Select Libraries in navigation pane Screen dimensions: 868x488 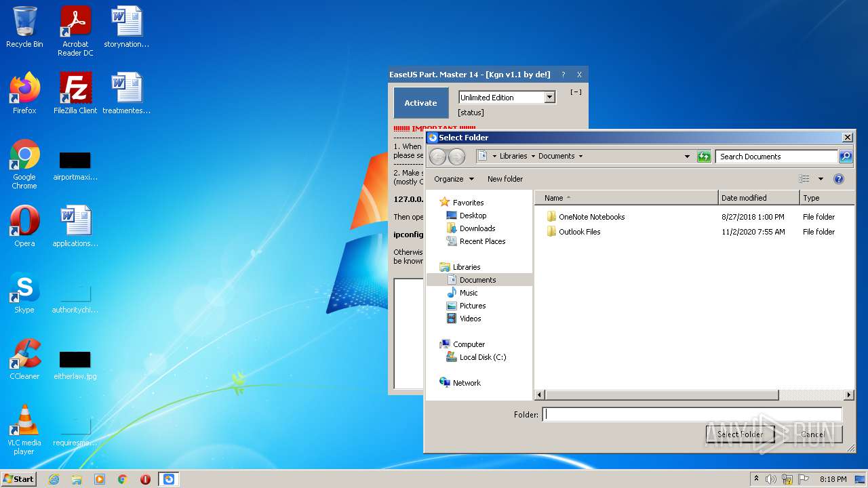[467, 267]
